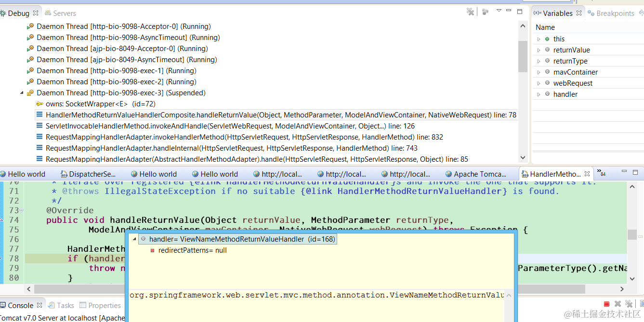Expand the 'this' variable
644x322 pixels.
point(539,39)
